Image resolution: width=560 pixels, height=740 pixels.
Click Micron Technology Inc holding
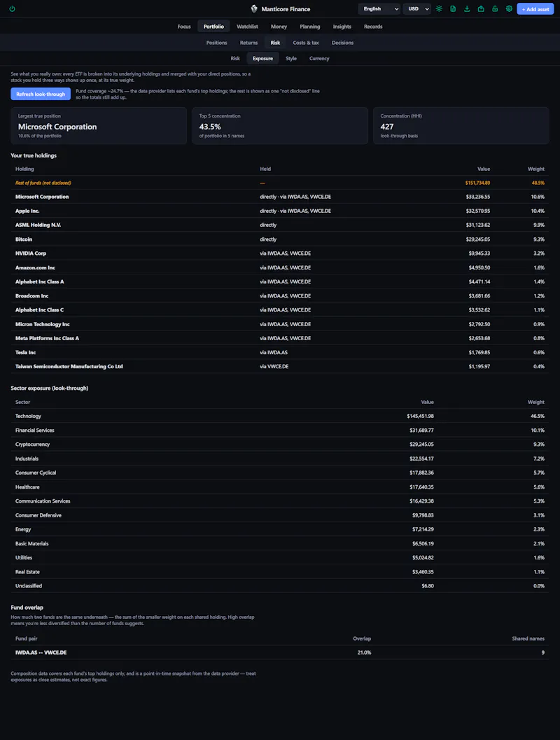coord(43,324)
